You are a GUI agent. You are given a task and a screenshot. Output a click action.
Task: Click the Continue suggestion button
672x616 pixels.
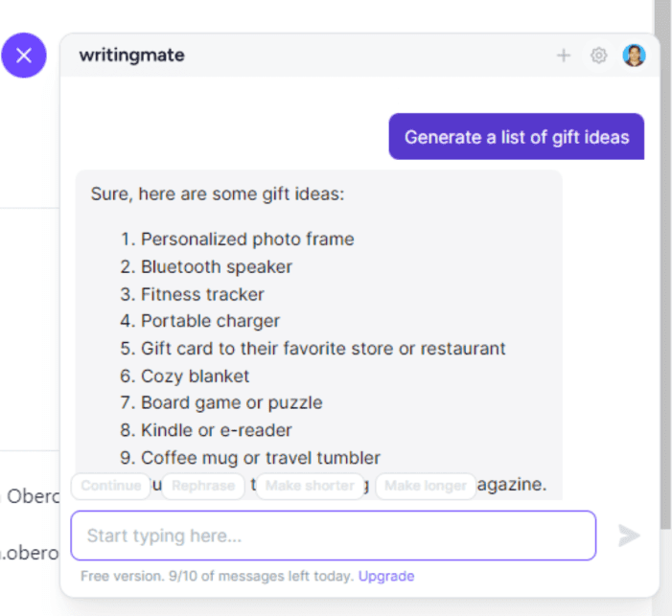click(x=110, y=486)
